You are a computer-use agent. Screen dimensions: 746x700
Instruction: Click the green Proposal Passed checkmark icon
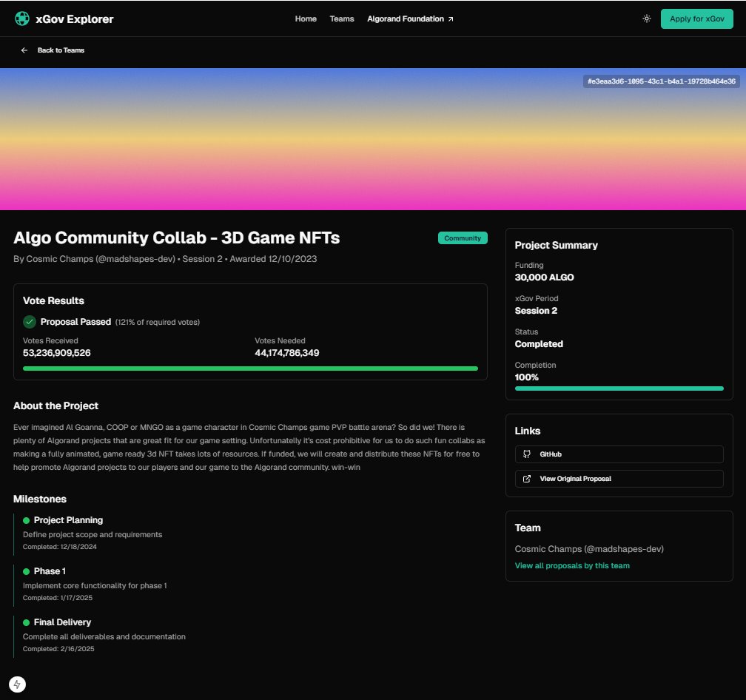click(x=30, y=322)
